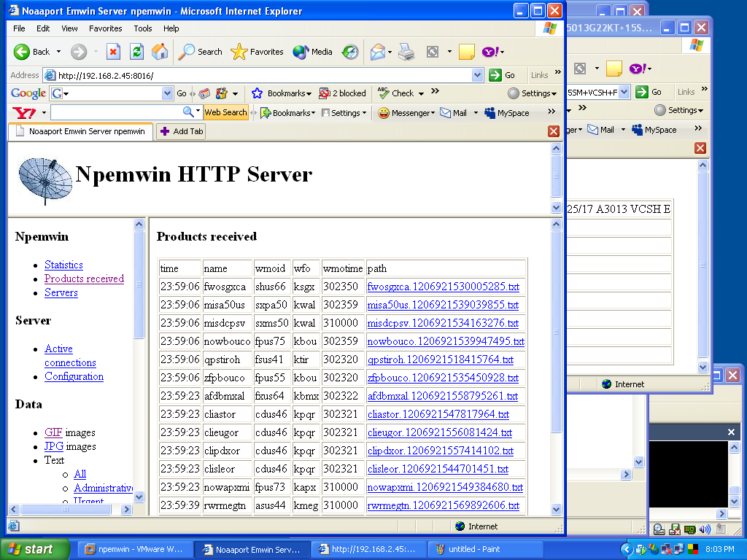Click the green Go button beside address bar
The width and height of the screenshot is (747, 560).
click(x=503, y=75)
